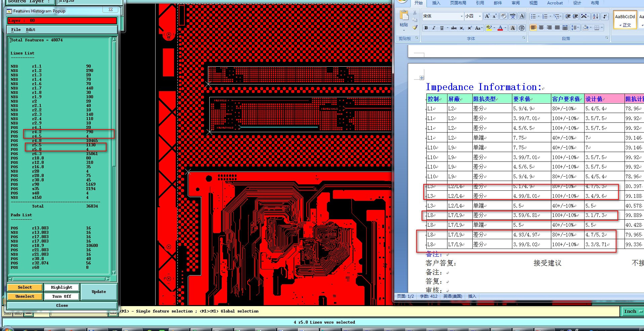Click the Select button in histogram popup
644x331 pixels.
25,287
